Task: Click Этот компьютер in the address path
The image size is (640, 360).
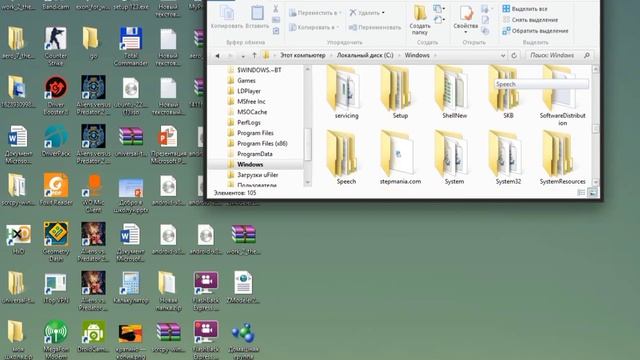Action: 302,55
